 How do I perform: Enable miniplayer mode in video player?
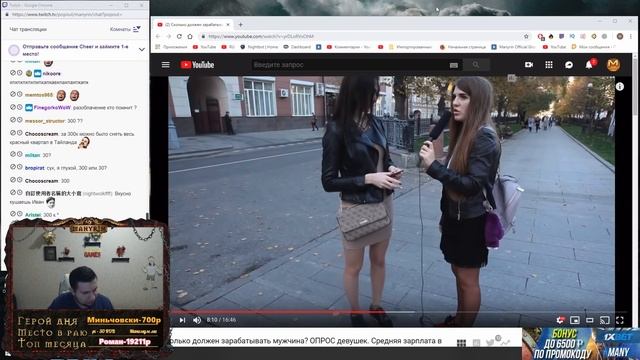[575, 320]
